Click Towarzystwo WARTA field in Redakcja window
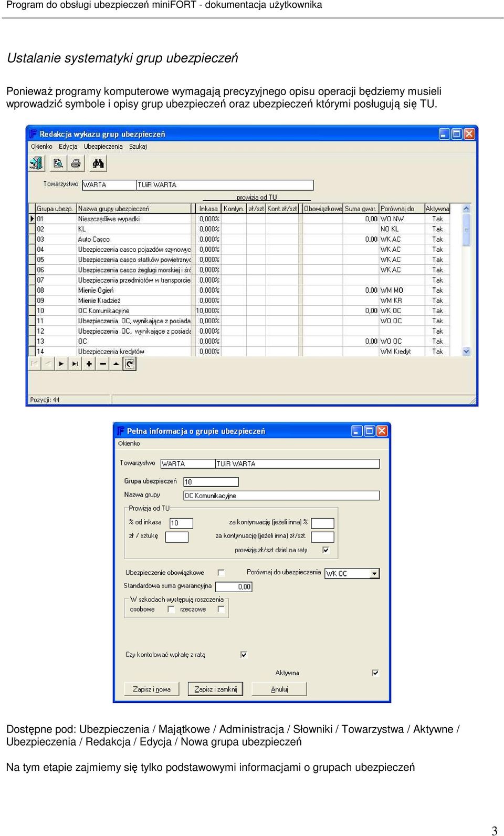 109,185
